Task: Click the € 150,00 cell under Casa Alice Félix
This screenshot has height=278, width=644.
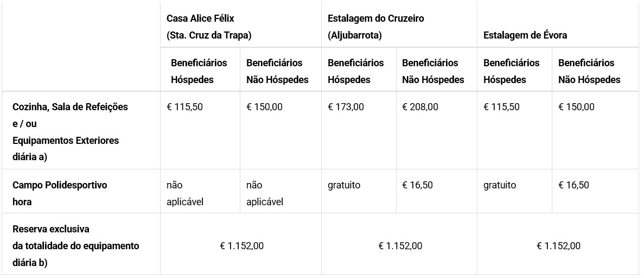Action: 265,108
